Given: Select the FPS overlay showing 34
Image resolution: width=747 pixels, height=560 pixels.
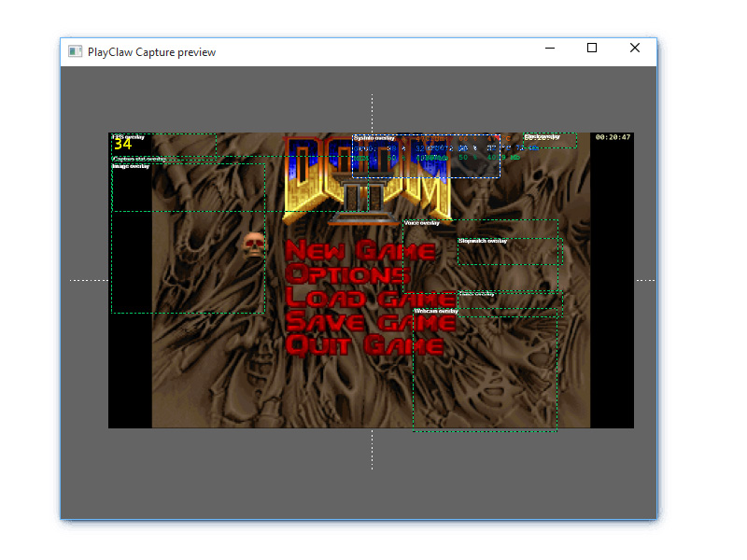Looking at the screenshot, I should (124, 144).
